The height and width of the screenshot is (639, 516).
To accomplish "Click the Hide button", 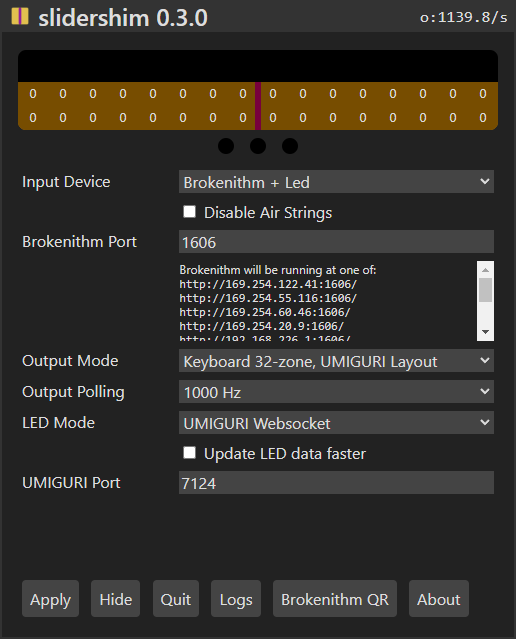I will [x=115, y=599].
